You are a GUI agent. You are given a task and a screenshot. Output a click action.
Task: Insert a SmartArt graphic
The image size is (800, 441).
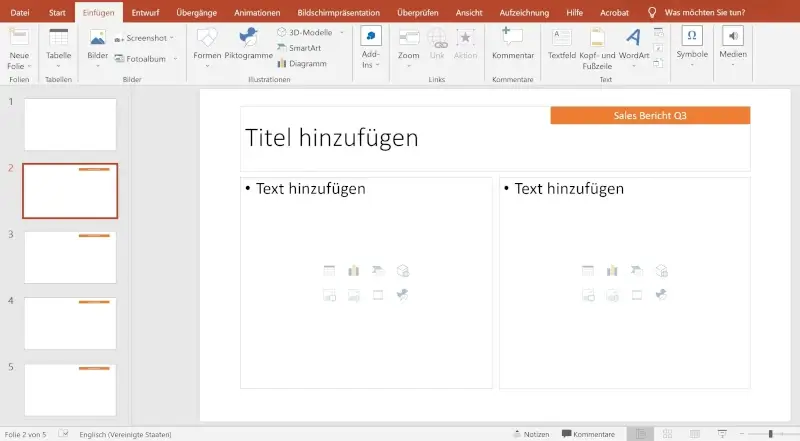(299, 48)
